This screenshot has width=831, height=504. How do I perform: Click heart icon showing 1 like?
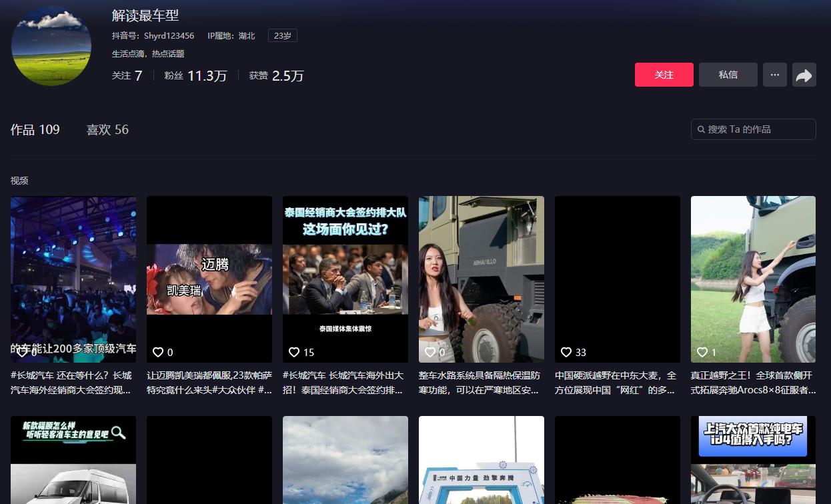coord(702,352)
